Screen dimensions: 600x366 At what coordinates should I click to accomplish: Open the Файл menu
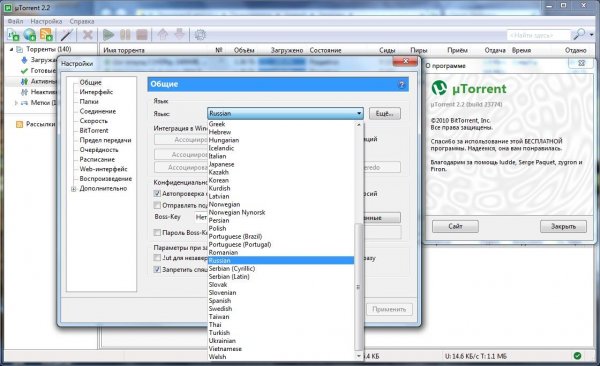coord(15,21)
